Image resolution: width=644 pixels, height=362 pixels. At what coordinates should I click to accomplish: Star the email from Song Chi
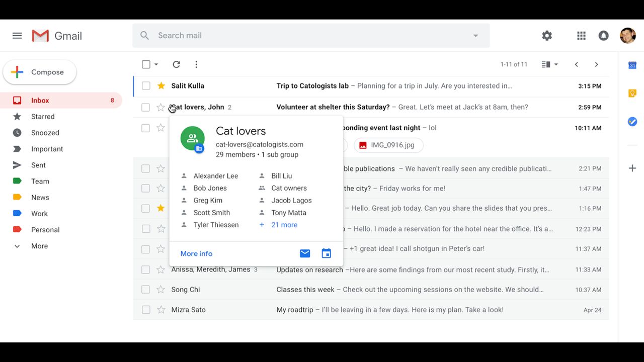coord(160,289)
